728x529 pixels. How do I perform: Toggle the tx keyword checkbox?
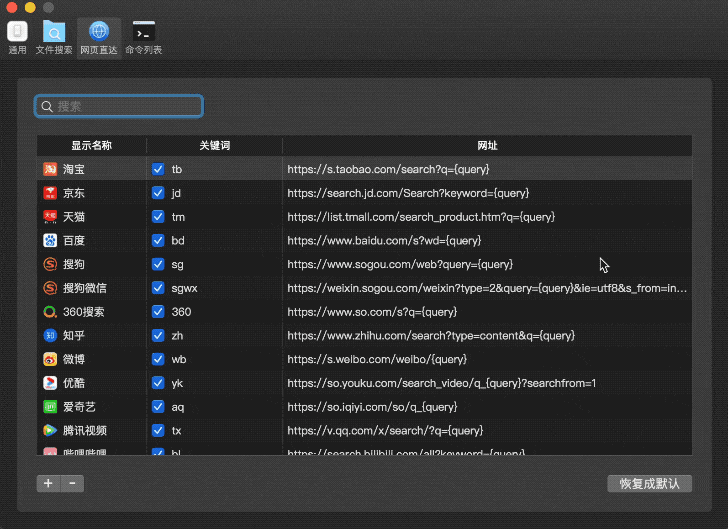pyautogui.click(x=158, y=431)
